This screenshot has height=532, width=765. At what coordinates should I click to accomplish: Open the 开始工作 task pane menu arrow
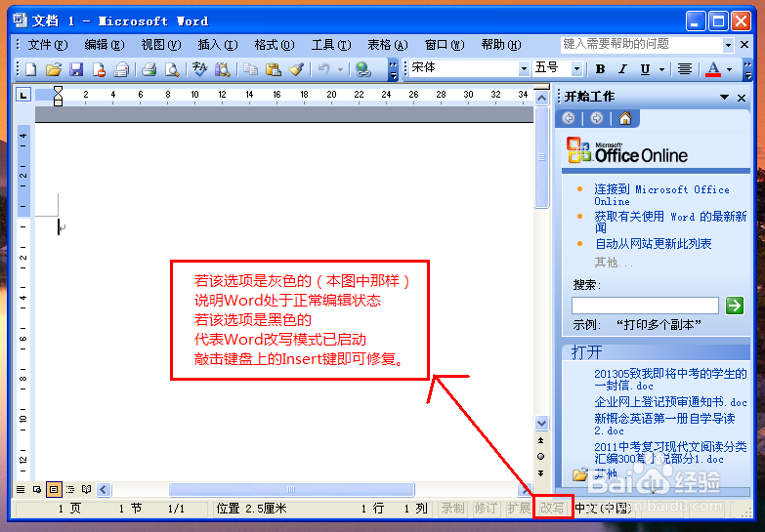click(725, 97)
